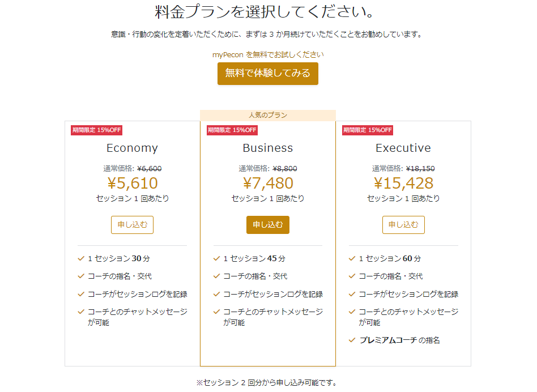Click checkmark beside Executive 1 セッション 60 分
537x392 pixels.
pyautogui.click(x=352, y=258)
